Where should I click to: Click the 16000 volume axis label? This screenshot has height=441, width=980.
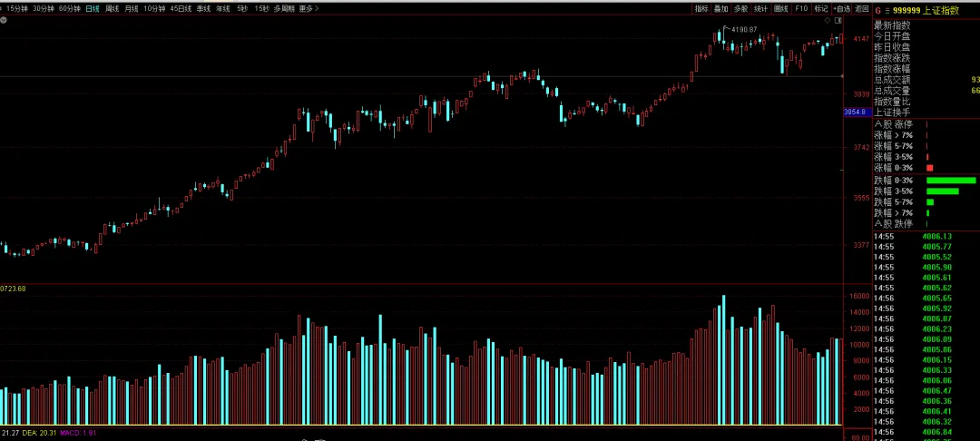click(x=861, y=296)
